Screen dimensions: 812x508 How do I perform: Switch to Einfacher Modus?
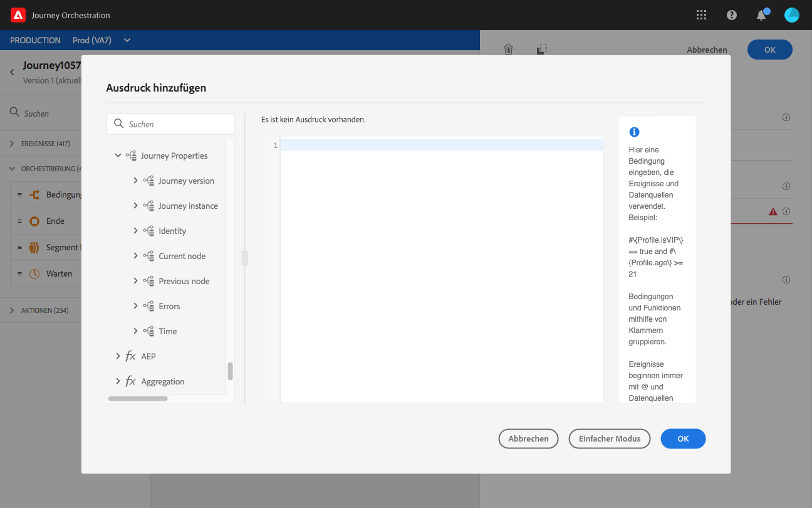[x=610, y=439]
